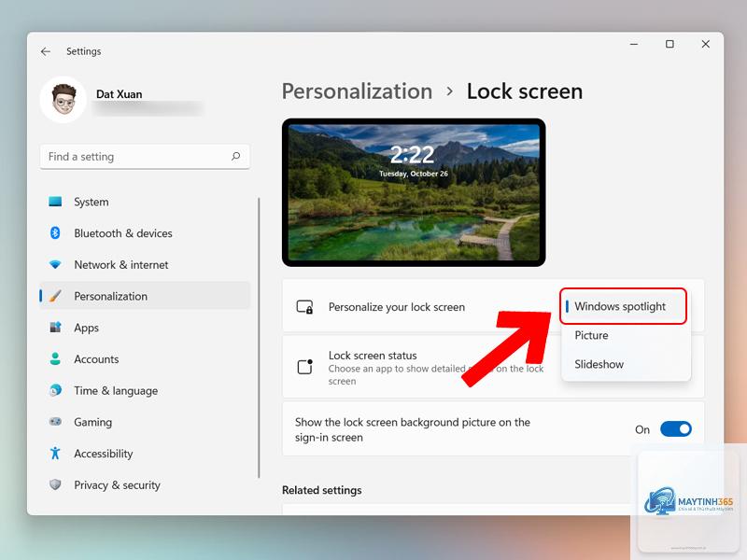
Task: Click the Lock screen status icon
Action: (x=305, y=367)
